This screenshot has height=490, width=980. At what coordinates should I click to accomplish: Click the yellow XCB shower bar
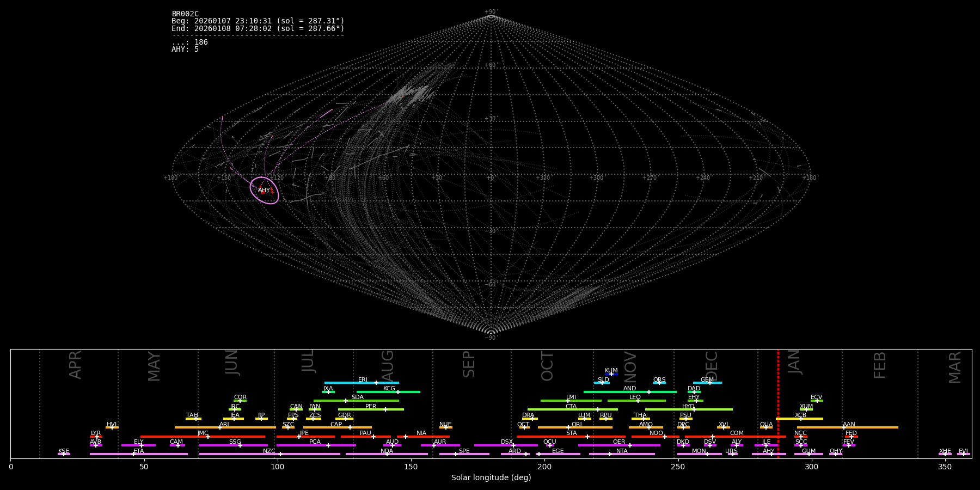[x=799, y=419]
